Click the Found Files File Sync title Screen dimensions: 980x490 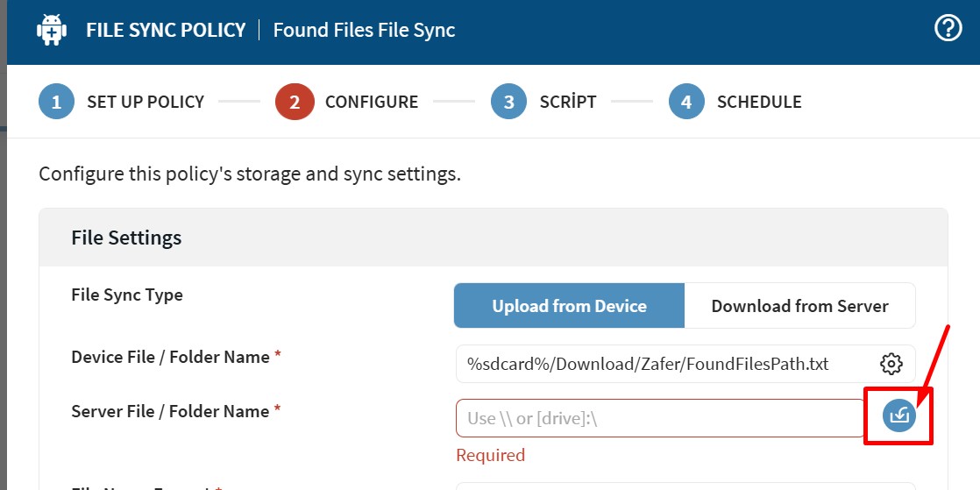[x=364, y=30]
